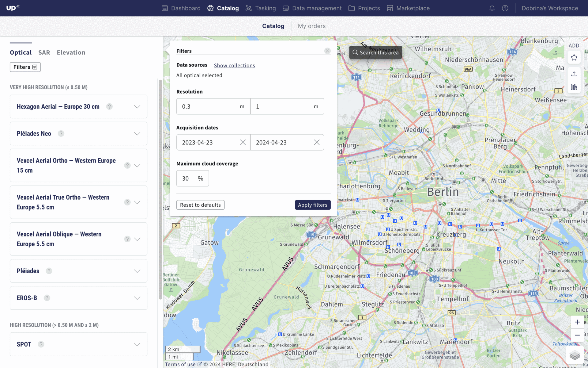This screenshot has height=368, width=588.
Task: Zoom out on the map
Action: pyautogui.click(x=577, y=335)
